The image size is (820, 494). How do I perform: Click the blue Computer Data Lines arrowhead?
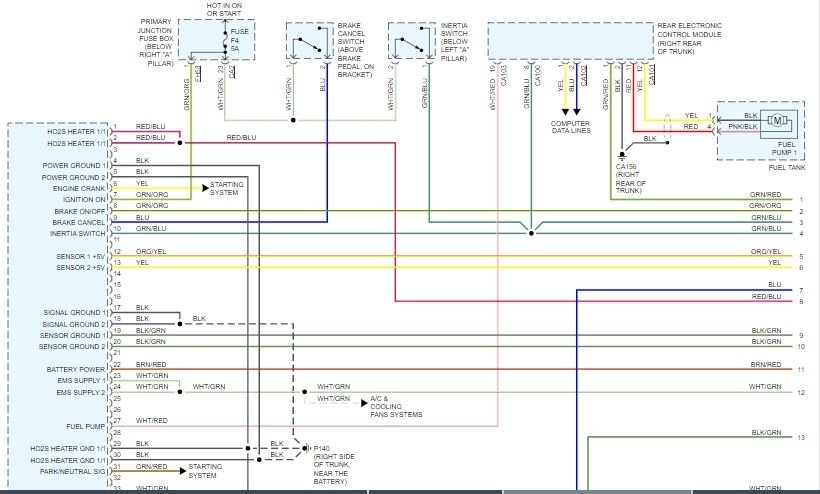click(x=576, y=112)
